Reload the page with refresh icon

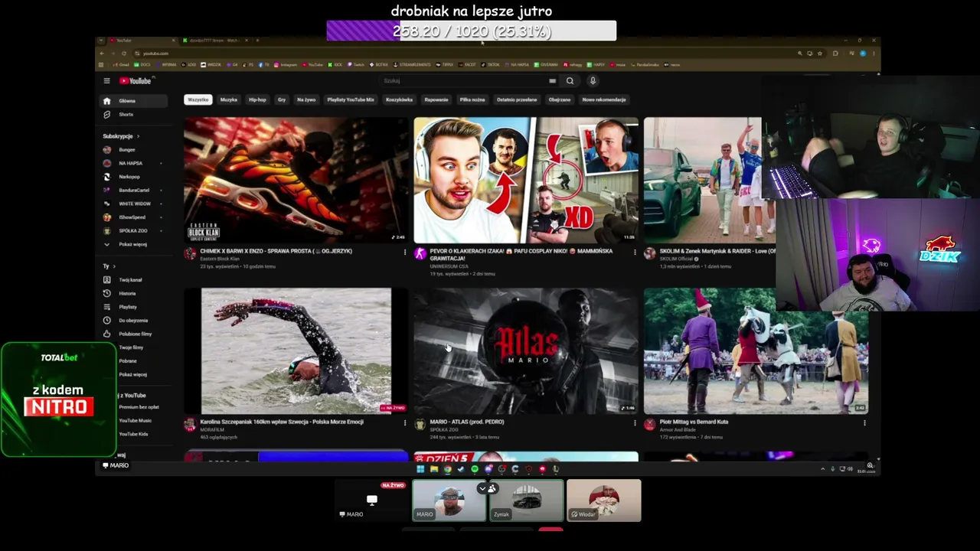[123, 53]
